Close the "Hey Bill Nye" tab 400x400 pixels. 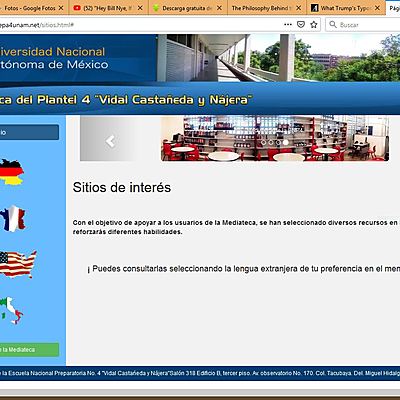140,8
